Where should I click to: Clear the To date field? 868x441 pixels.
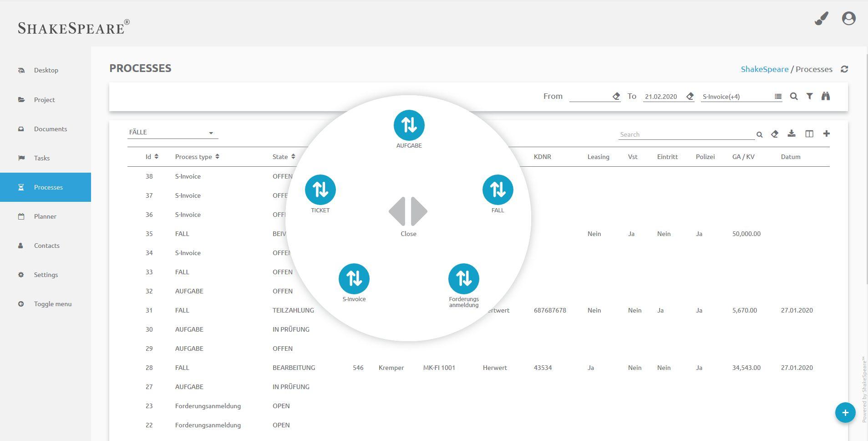tap(690, 96)
